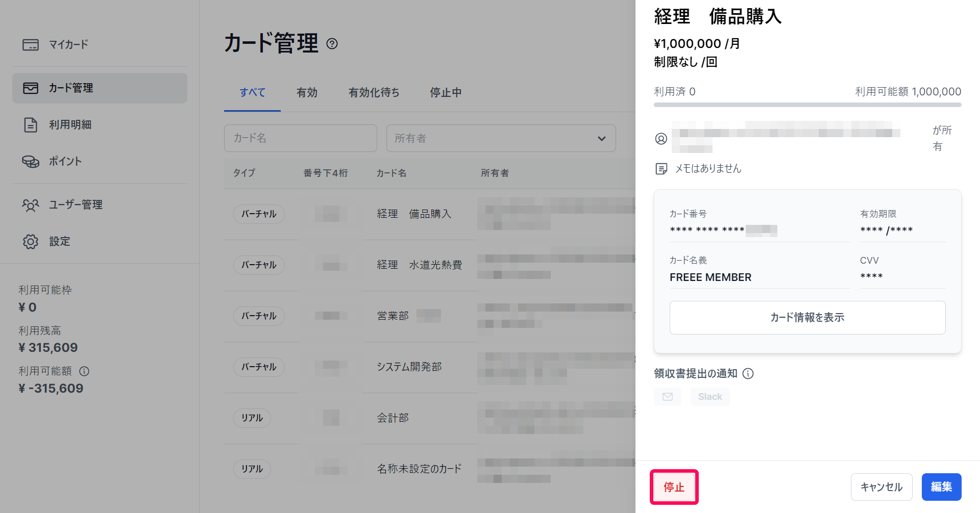Click ¥1,000,000 /月 limit text
The image size is (980, 513).
click(x=697, y=44)
